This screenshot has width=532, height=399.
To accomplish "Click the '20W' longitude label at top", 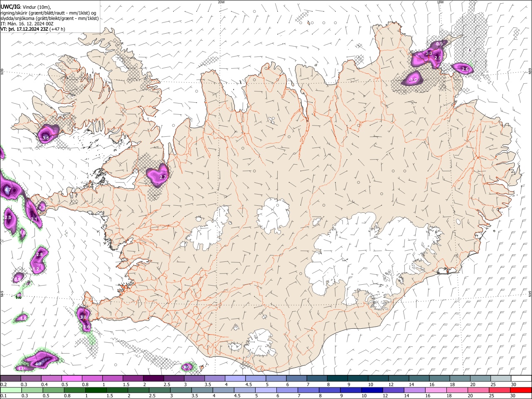I will tap(221, 2).
